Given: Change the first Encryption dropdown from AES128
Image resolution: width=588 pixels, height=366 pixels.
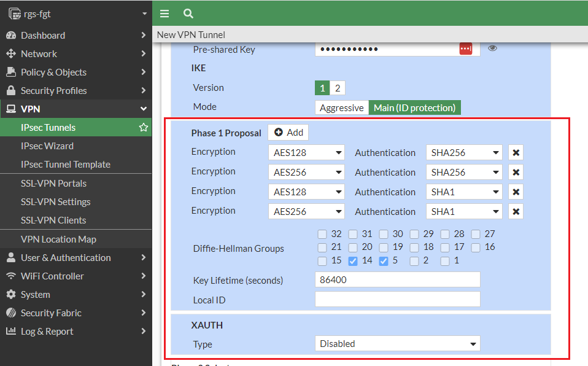Looking at the screenshot, I should [x=306, y=152].
